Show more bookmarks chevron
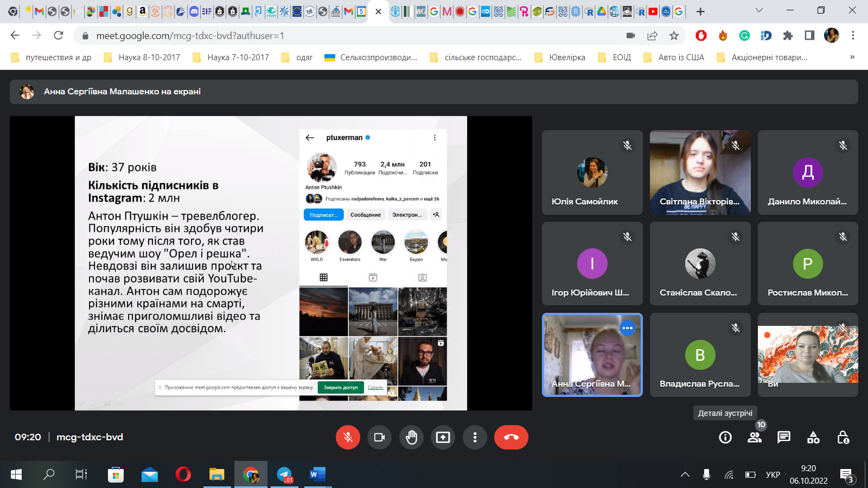 tap(852, 57)
